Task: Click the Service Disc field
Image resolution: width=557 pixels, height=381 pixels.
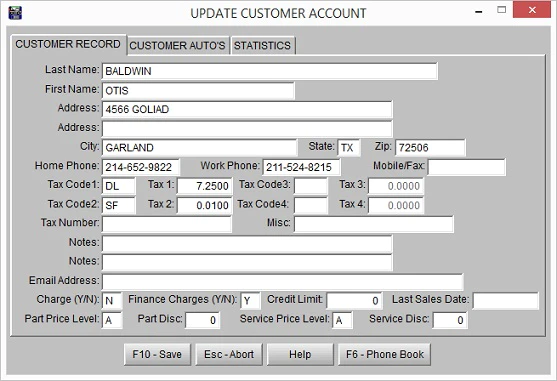Action: pos(450,320)
